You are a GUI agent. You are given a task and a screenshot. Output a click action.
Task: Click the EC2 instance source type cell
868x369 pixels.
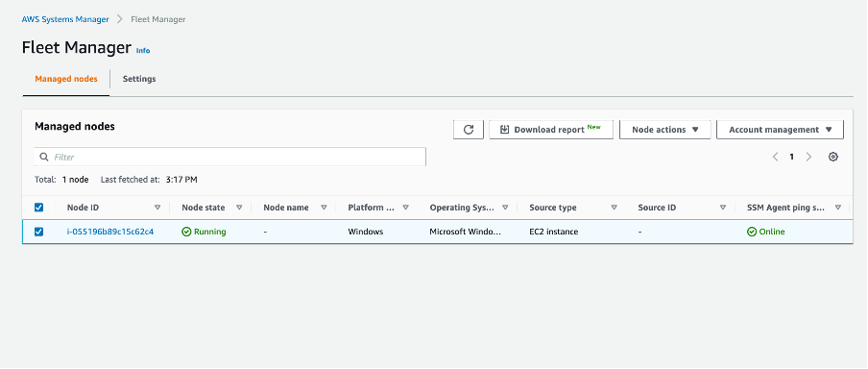pyautogui.click(x=554, y=232)
